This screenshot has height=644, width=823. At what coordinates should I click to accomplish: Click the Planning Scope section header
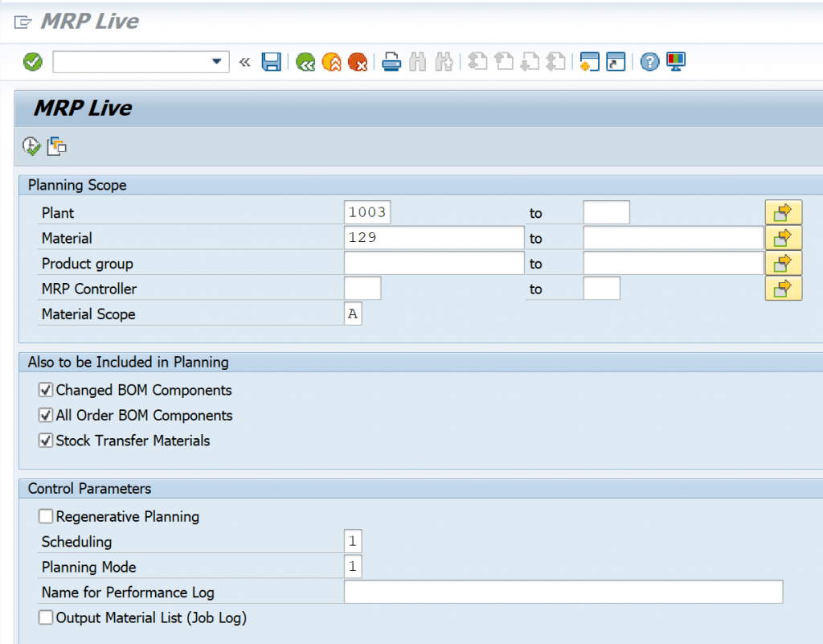point(77,185)
